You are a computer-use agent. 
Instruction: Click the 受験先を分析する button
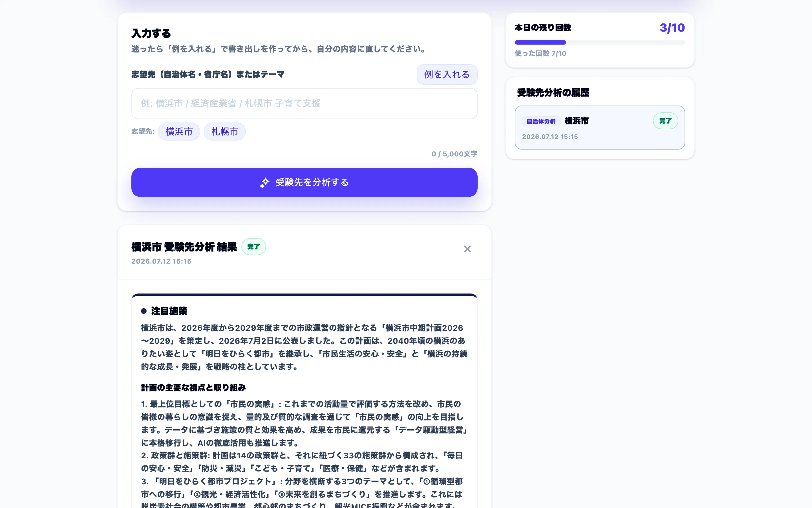[304, 182]
